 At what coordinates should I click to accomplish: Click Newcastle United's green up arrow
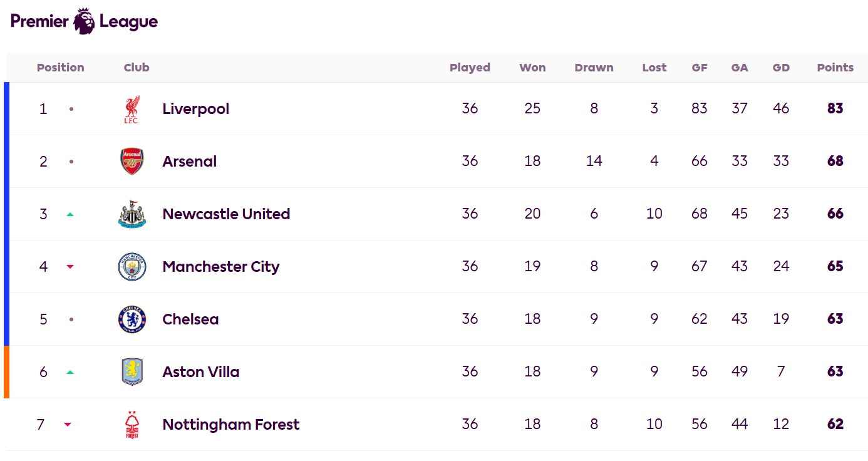pos(70,214)
